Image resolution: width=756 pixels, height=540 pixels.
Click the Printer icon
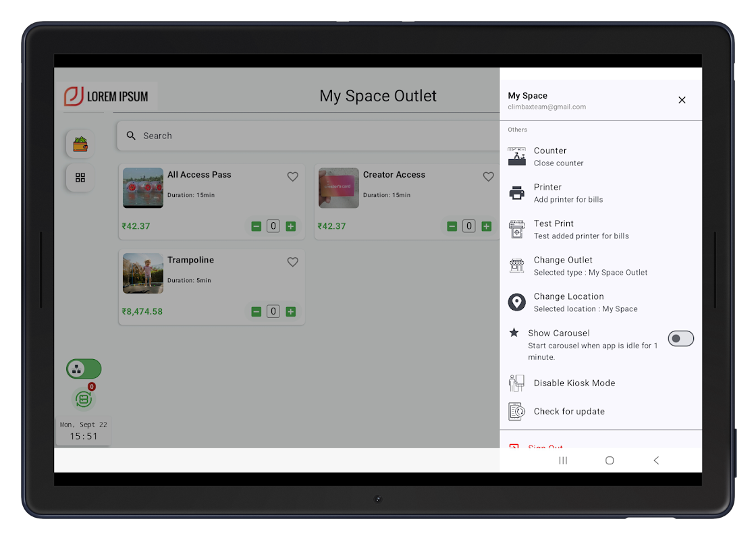tap(517, 193)
